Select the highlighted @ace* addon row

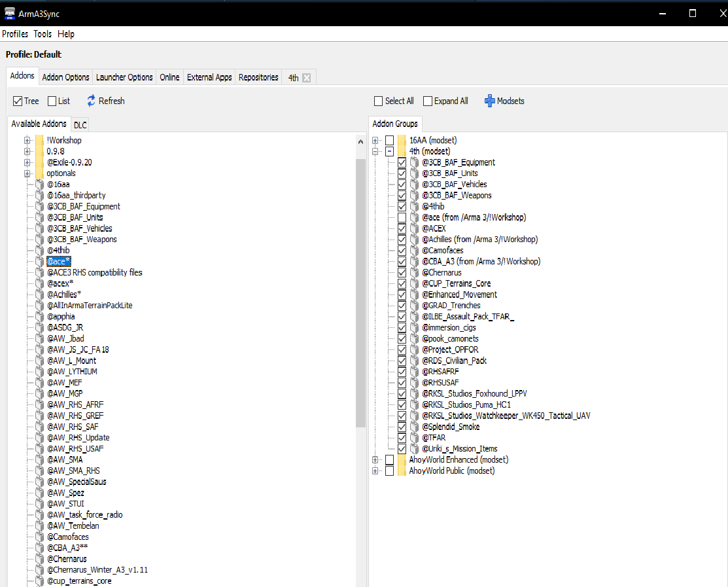coord(59,262)
